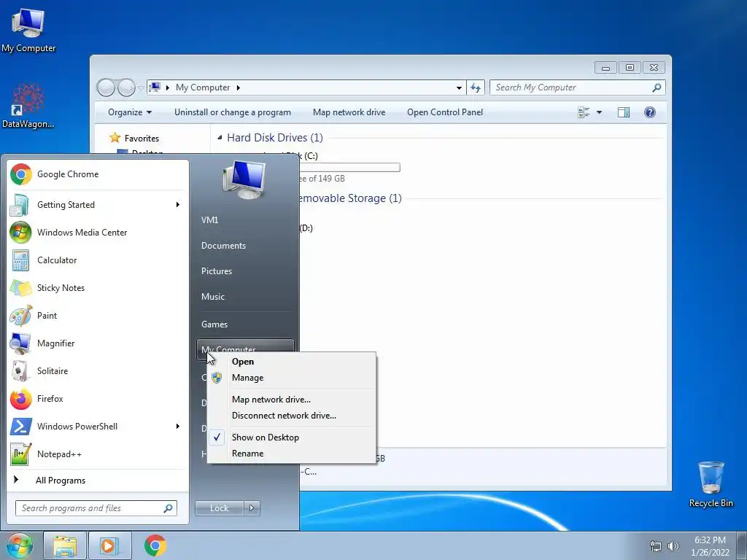Open Windows Explorer from the taskbar

65,546
